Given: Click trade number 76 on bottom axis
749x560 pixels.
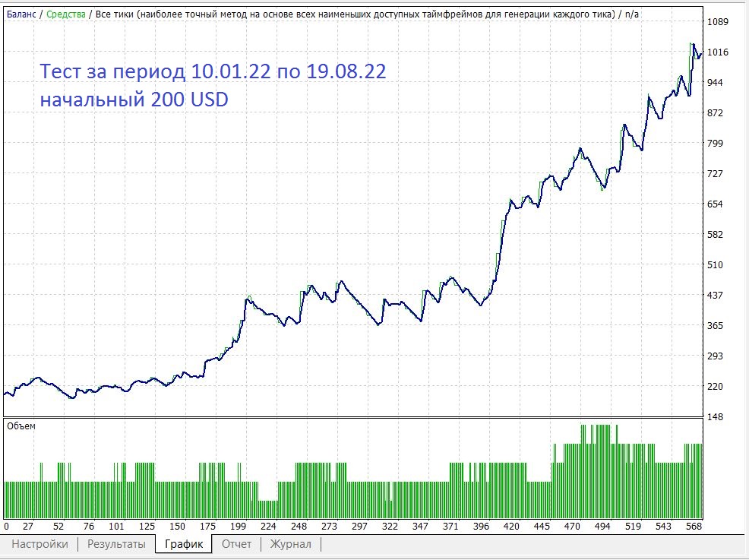Looking at the screenshot, I should (89, 526).
